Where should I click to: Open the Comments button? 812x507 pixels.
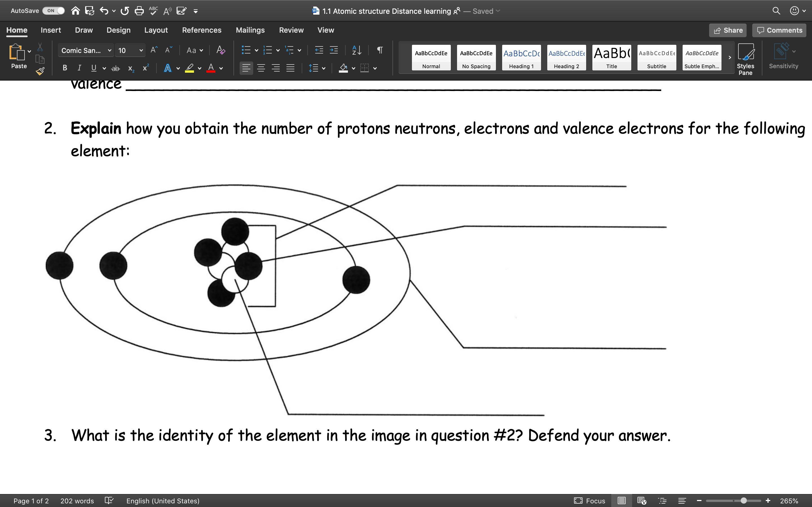coord(779,30)
